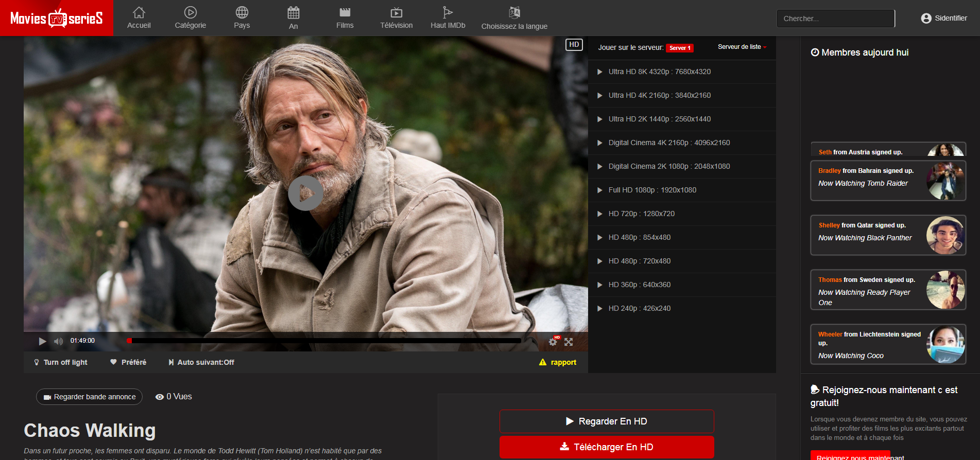This screenshot has height=460, width=980.
Task: Click Now Watching Coco text
Action: pos(851,356)
